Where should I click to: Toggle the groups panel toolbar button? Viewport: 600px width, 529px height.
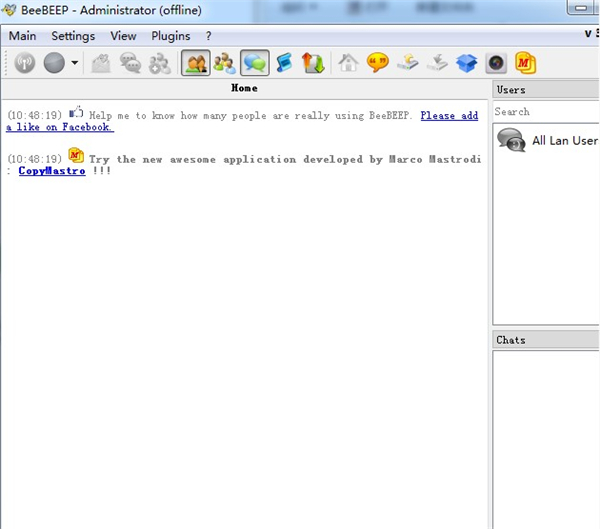tap(224, 63)
